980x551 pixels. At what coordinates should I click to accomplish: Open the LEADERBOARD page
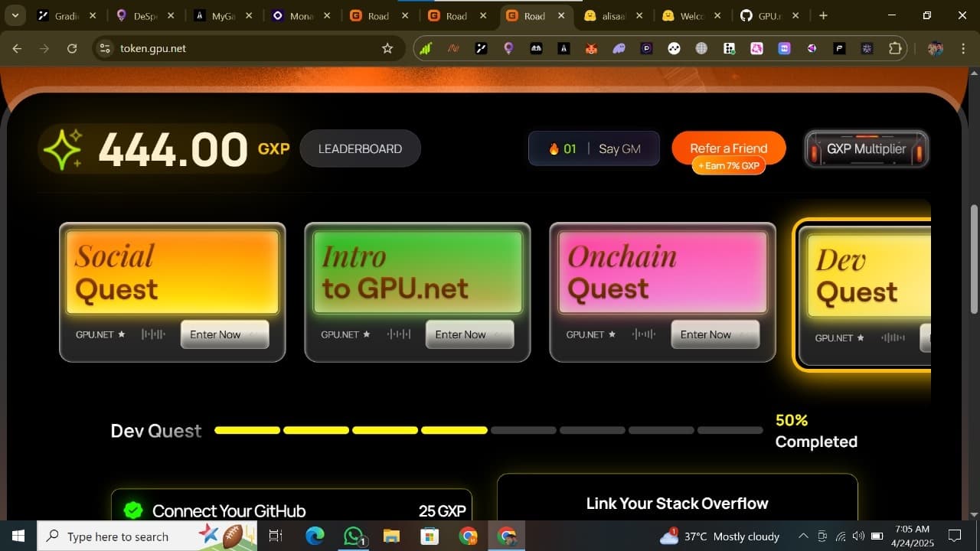[x=360, y=148]
